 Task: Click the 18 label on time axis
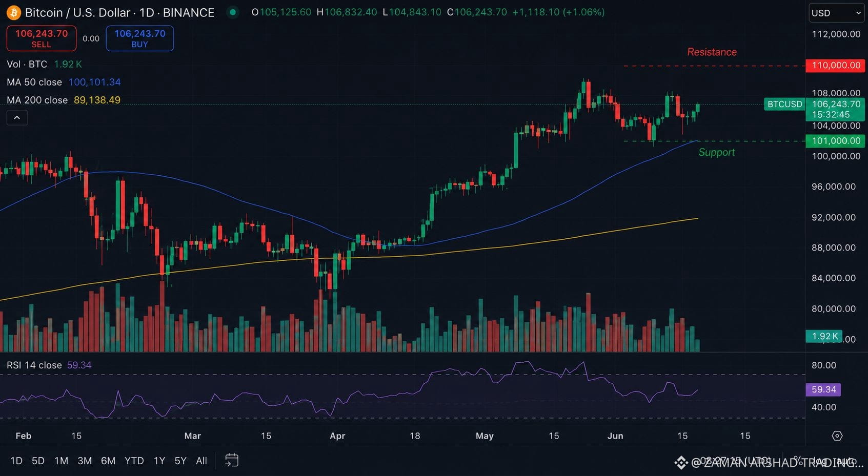pyautogui.click(x=415, y=436)
